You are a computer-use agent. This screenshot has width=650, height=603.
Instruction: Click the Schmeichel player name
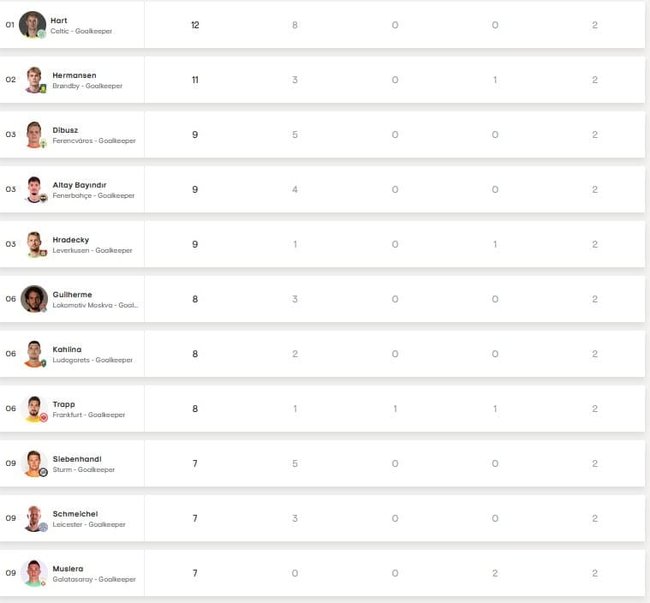tap(75, 514)
